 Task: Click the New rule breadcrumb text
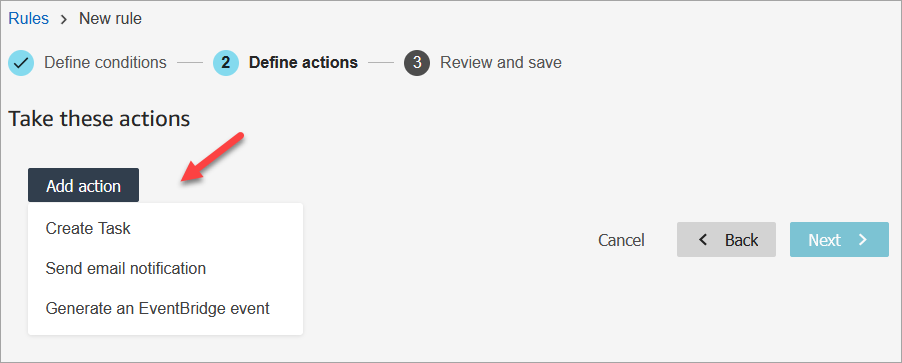point(110,18)
